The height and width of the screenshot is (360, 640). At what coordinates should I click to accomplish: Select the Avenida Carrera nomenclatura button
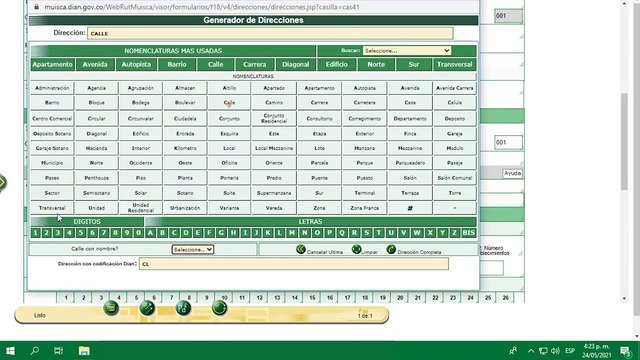point(454,88)
